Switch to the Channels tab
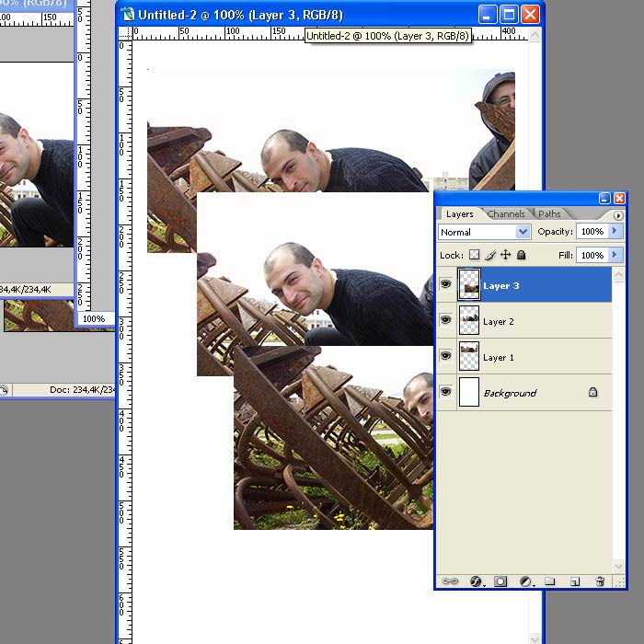This screenshot has height=644, width=644. click(506, 214)
